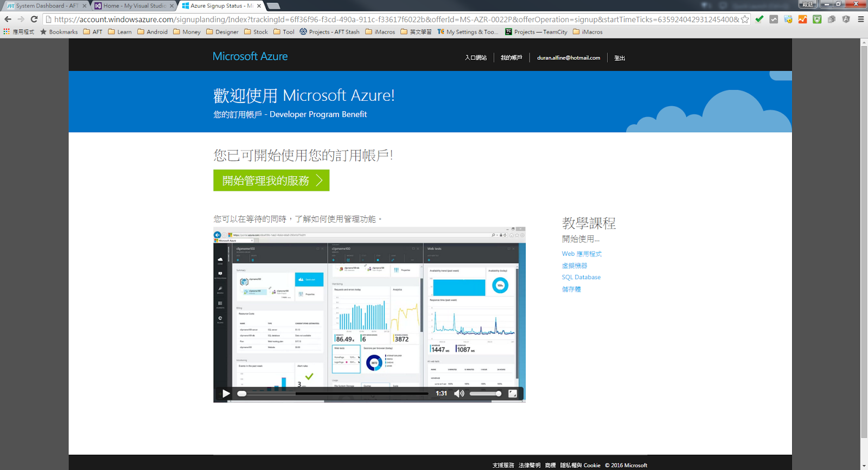Open Projects — TeamCity bookmark
Screen dimensions: 868x470
point(536,31)
